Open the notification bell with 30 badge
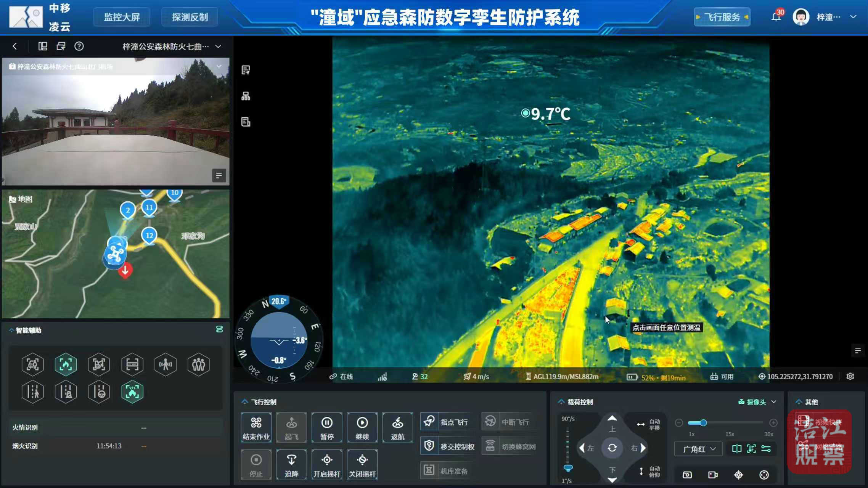Viewport: 868px width, 488px height. click(776, 17)
